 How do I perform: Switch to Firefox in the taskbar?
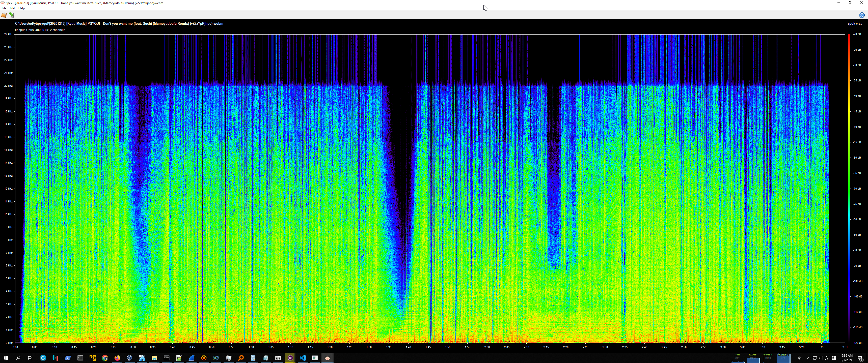coord(117,358)
